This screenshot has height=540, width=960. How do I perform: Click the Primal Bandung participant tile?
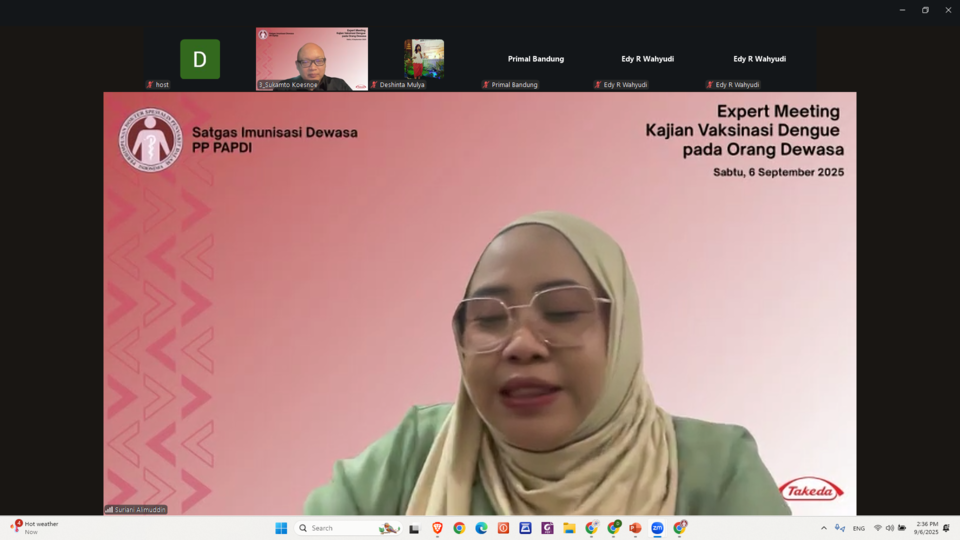[535, 59]
